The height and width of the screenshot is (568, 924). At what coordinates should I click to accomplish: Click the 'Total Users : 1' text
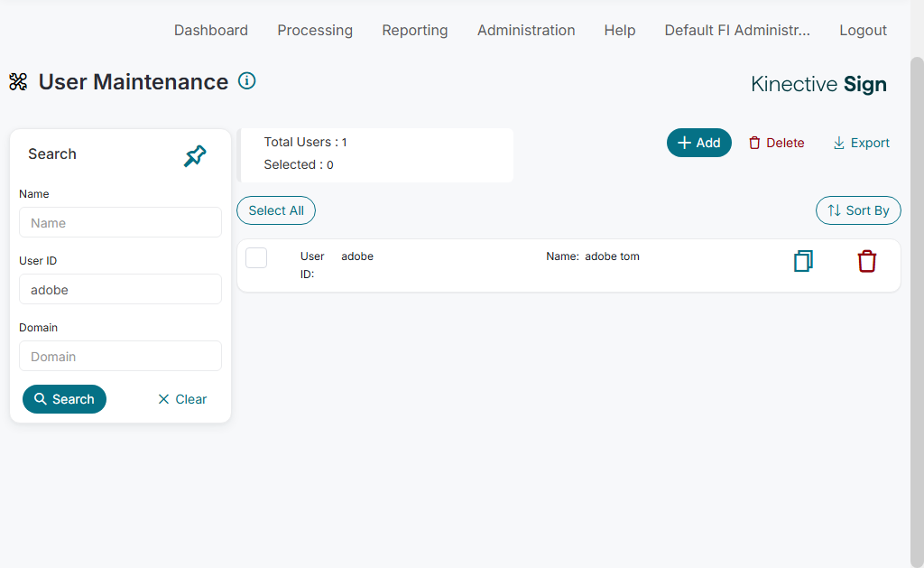305,142
